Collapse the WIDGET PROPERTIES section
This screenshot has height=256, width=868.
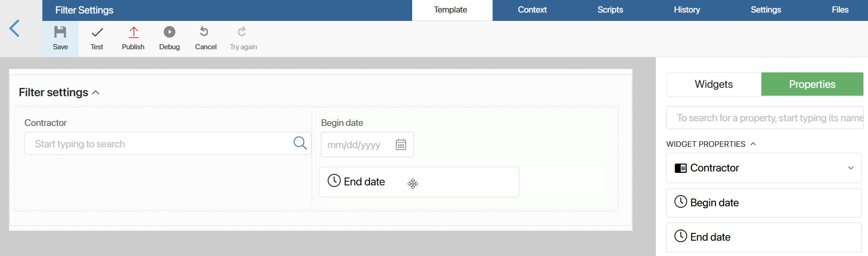pos(753,144)
